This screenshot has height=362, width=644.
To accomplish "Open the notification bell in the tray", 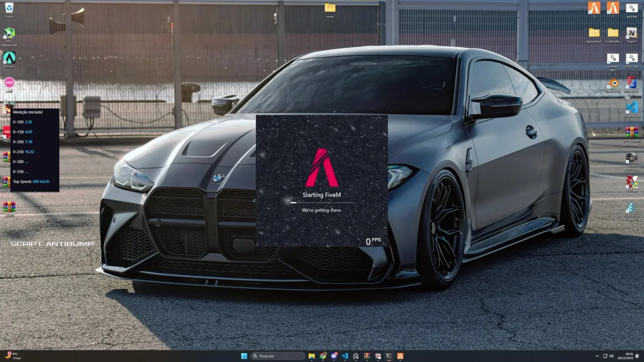I will (638, 356).
